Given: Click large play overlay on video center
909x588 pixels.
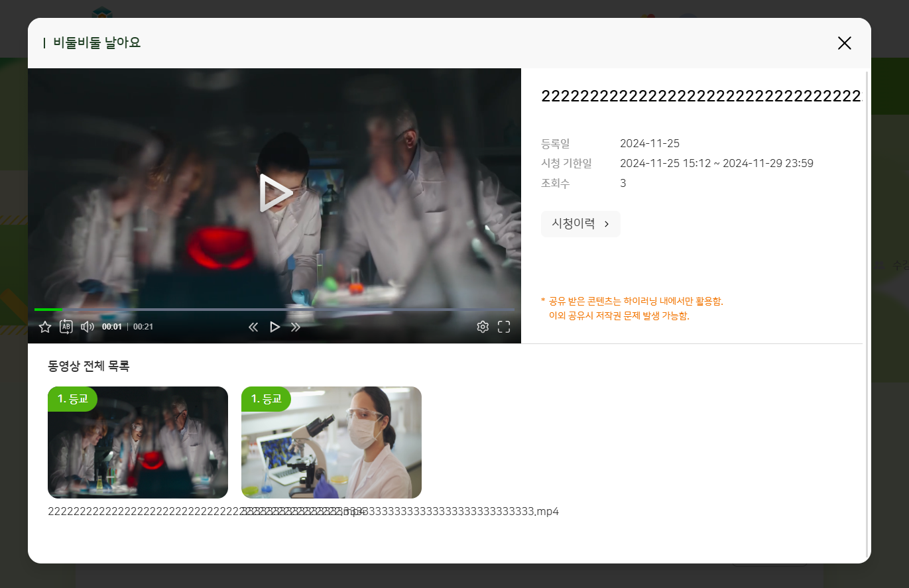Looking at the screenshot, I should click(x=274, y=193).
